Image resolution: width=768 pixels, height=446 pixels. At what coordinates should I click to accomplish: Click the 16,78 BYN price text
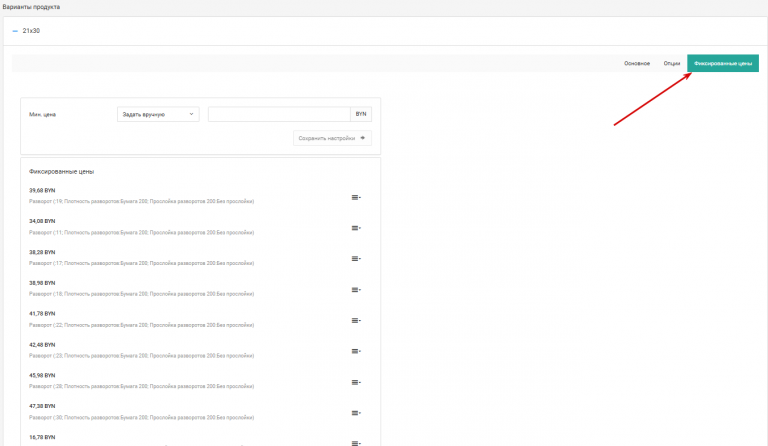[42, 437]
